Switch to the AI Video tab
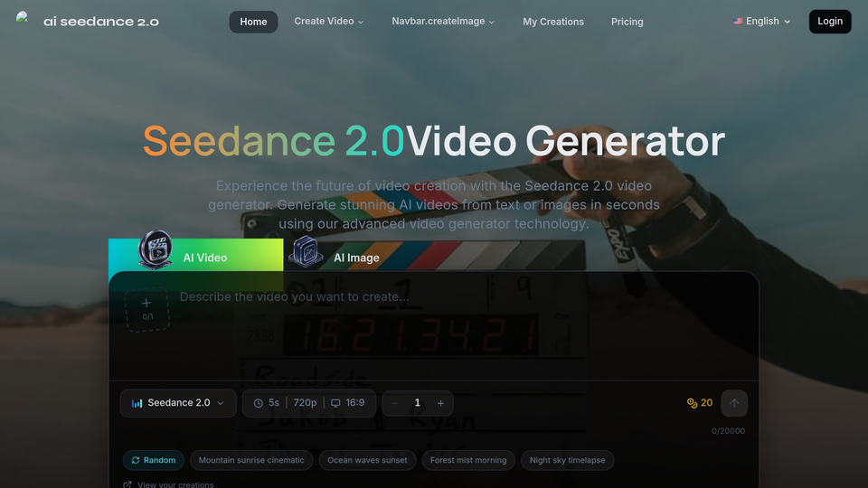The height and width of the screenshot is (488, 868). [x=196, y=256]
